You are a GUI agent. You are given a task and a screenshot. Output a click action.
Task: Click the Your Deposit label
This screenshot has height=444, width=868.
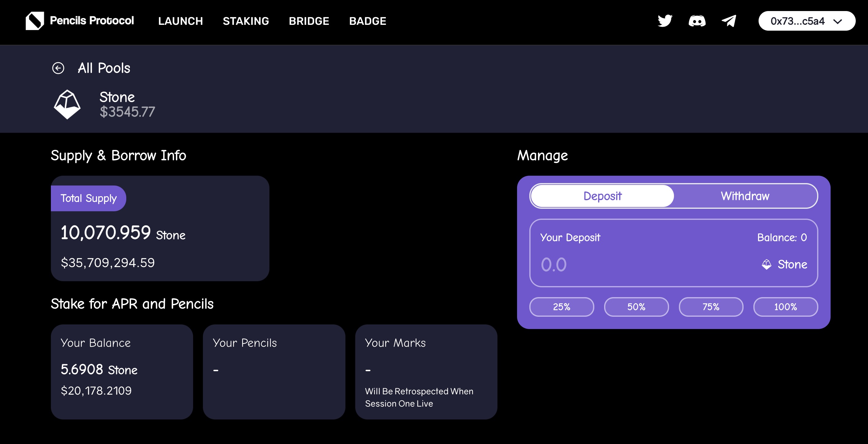point(570,237)
